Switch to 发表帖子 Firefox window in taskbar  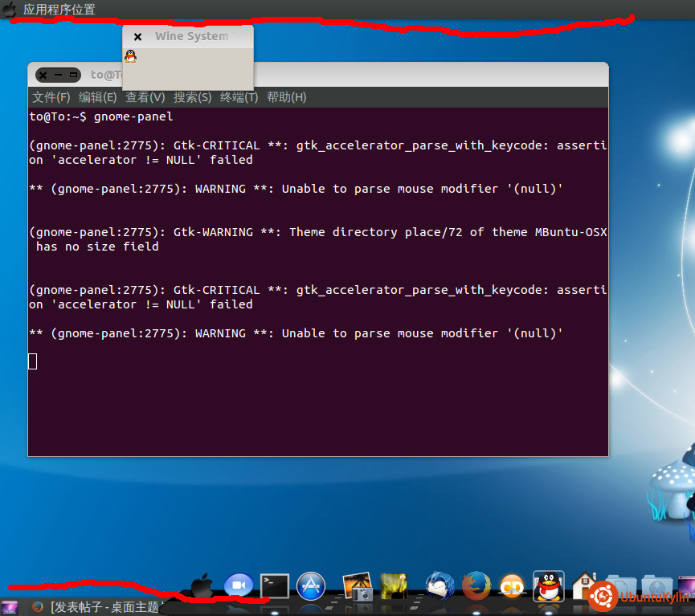104,607
